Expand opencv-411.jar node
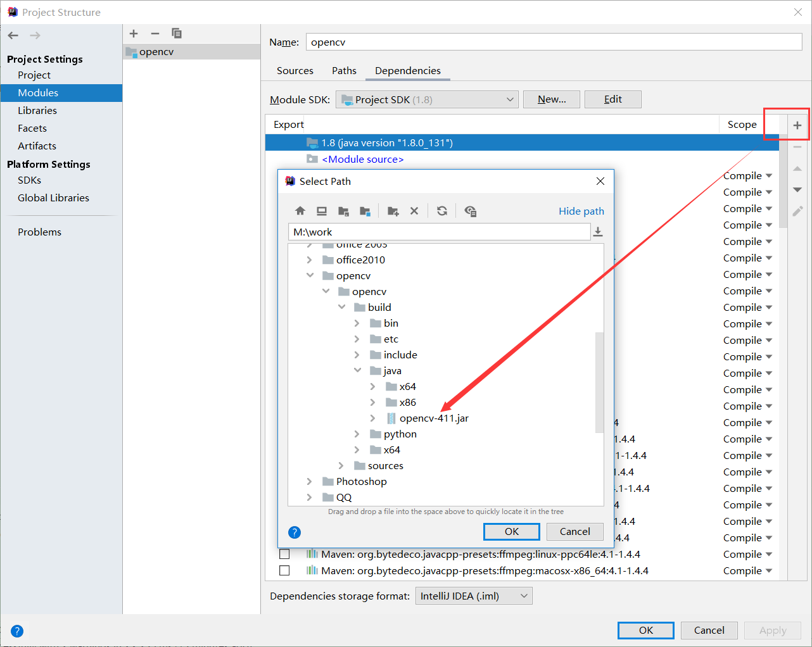The width and height of the screenshot is (812, 647). point(372,418)
